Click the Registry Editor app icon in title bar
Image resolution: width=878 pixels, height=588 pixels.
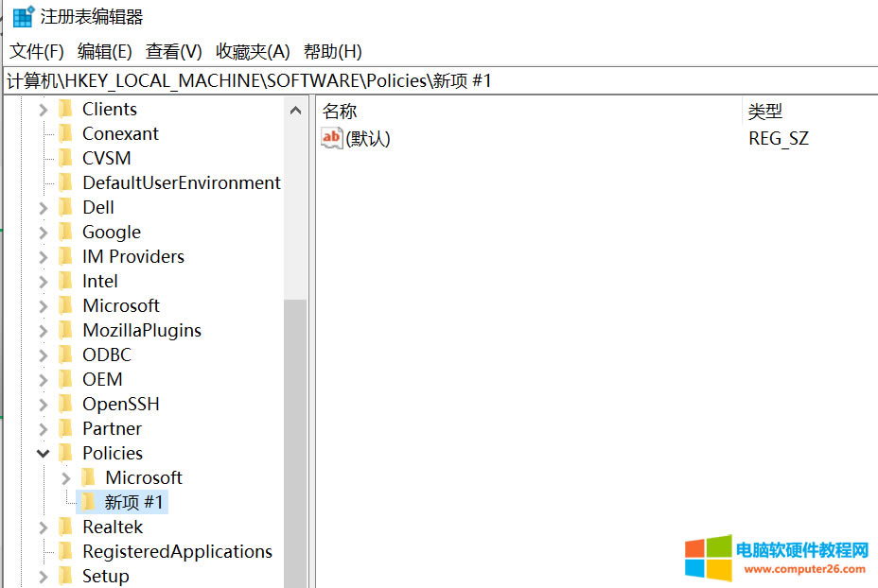[24, 17]
